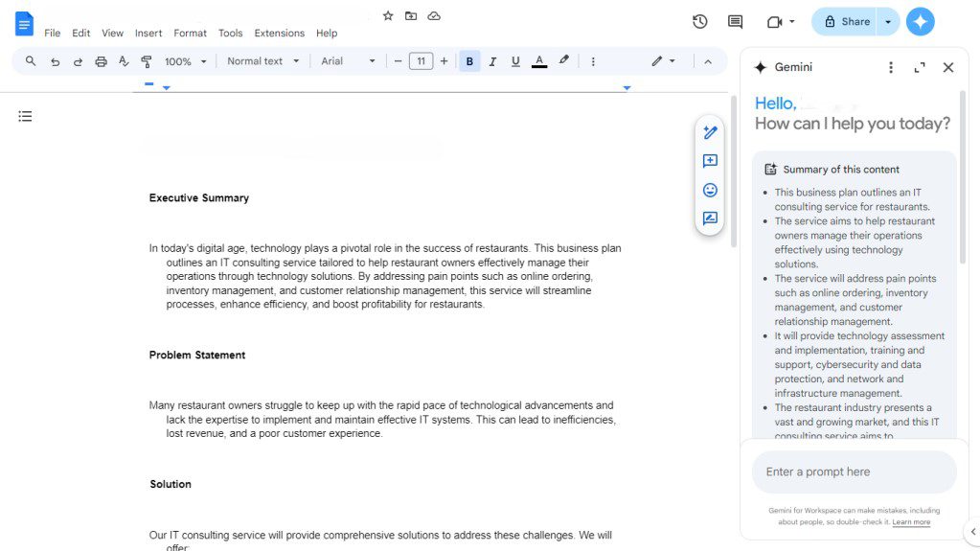The image size is (980, 551).
Task: Start a video call with camera icon
Action: (774, 22)
